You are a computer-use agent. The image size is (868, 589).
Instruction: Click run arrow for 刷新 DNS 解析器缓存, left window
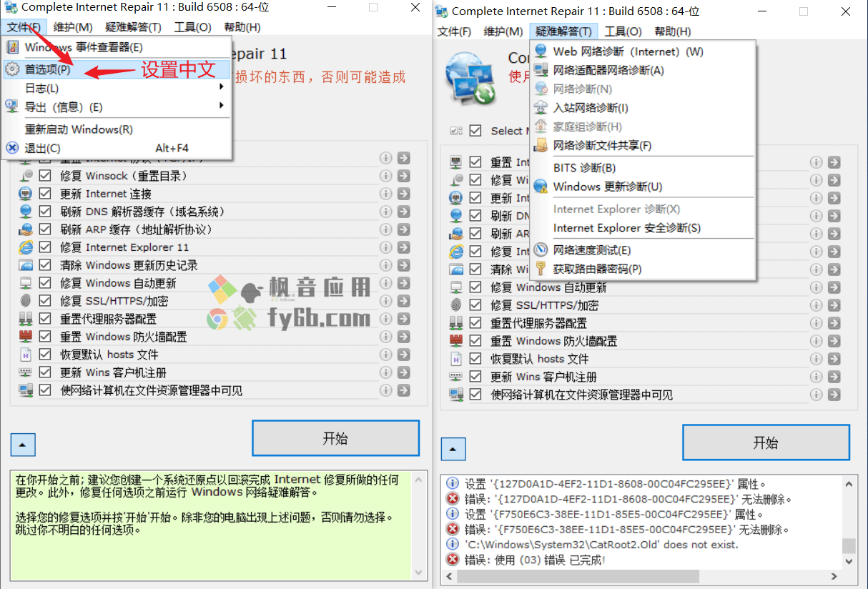tap(404, 212)
